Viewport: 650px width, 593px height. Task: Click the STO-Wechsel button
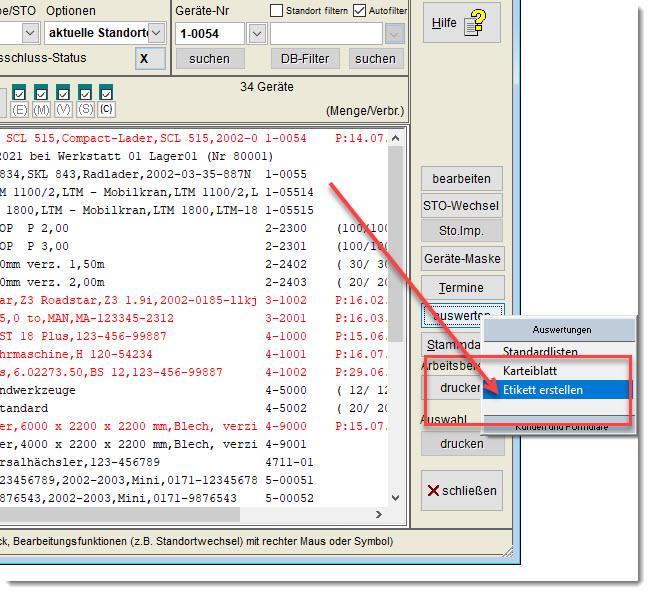461,206
